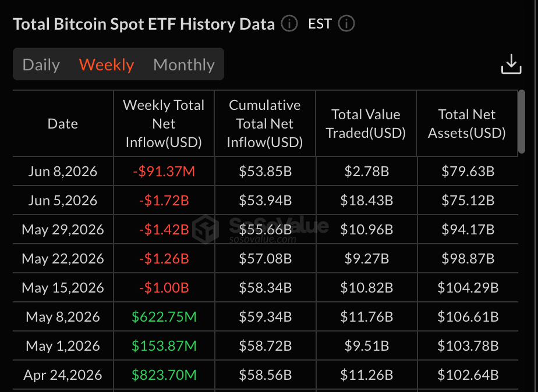
Task: Click the Apr 24,2026 date cell
Action: [63, 375]
